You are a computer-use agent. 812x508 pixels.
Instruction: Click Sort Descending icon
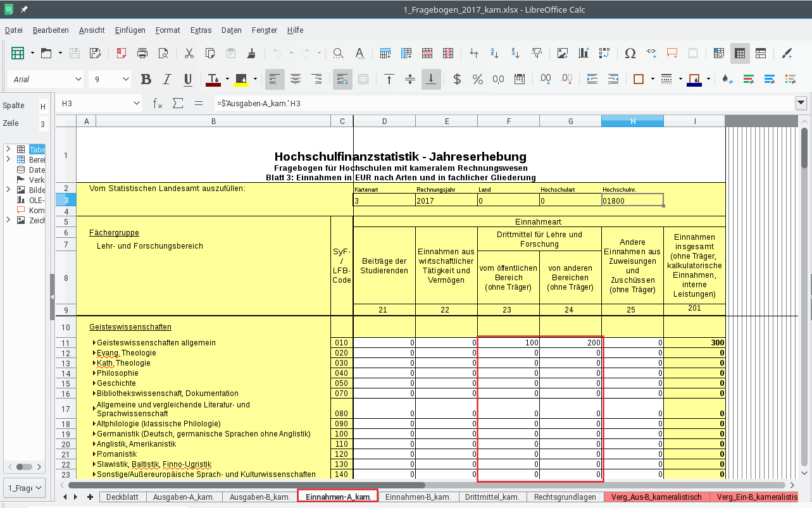pyautogui.click(x=516, y=53)
